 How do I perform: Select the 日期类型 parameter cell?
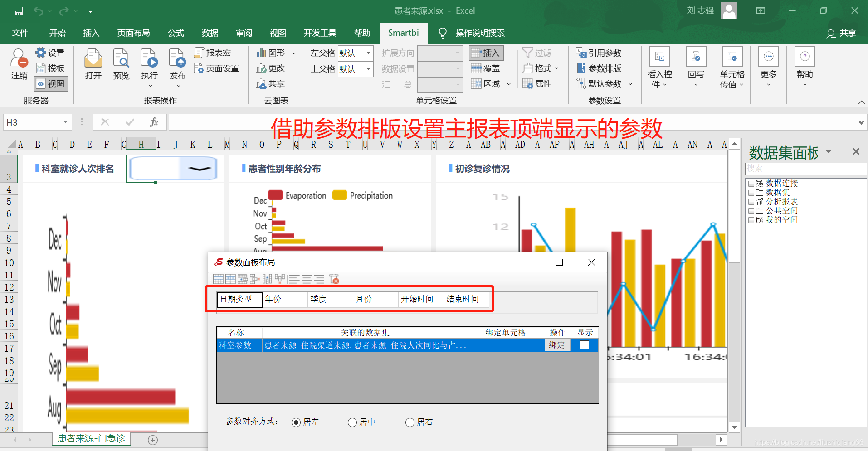pos(239,300)
